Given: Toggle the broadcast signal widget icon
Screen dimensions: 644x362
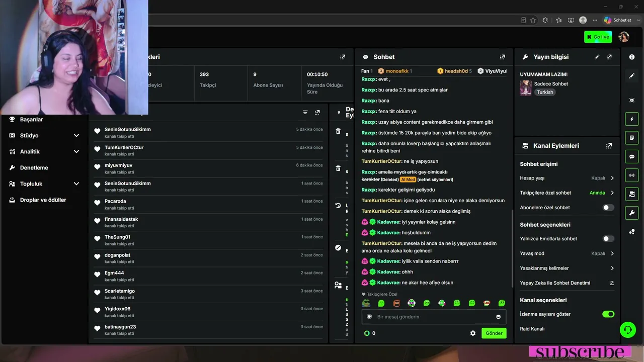Looking at the screenshot, I should pyautogui.click(x=632, y=175).
